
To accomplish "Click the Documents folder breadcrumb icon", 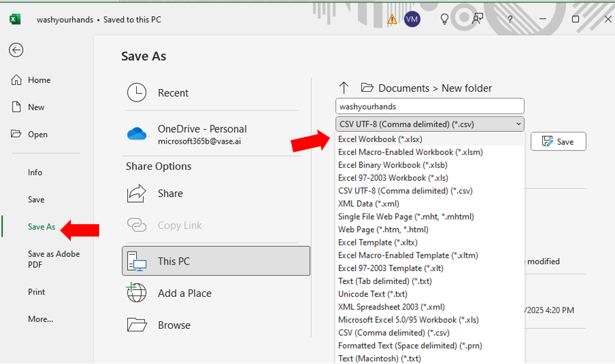I will (367, 87).
